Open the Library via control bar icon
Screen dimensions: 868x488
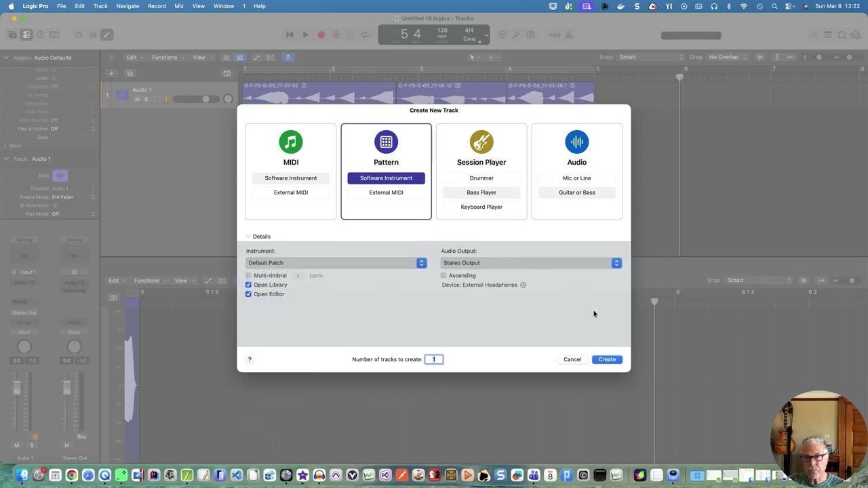click(13, 35)
